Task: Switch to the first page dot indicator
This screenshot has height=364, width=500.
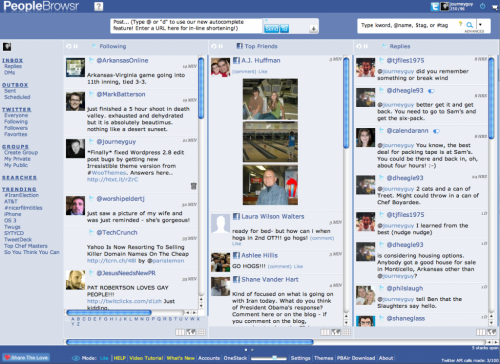Action: click(x=246, y=350)
